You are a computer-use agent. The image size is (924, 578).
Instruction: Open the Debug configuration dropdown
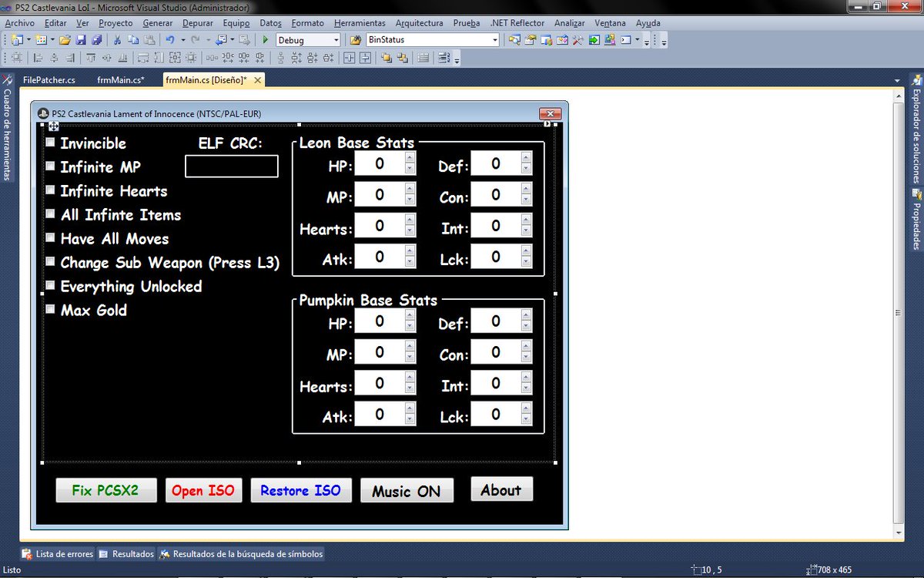click(x=335, y=39)
